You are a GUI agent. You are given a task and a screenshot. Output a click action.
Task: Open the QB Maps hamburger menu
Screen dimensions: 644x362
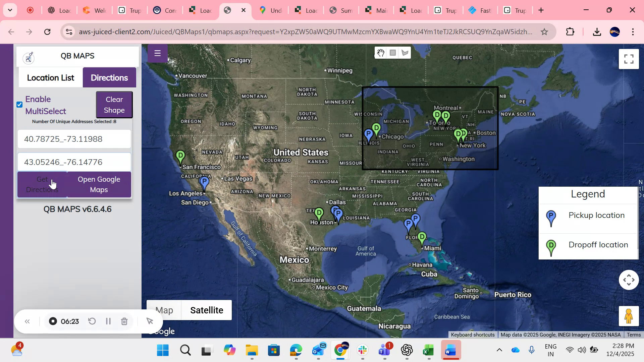[x=157, y=53]
